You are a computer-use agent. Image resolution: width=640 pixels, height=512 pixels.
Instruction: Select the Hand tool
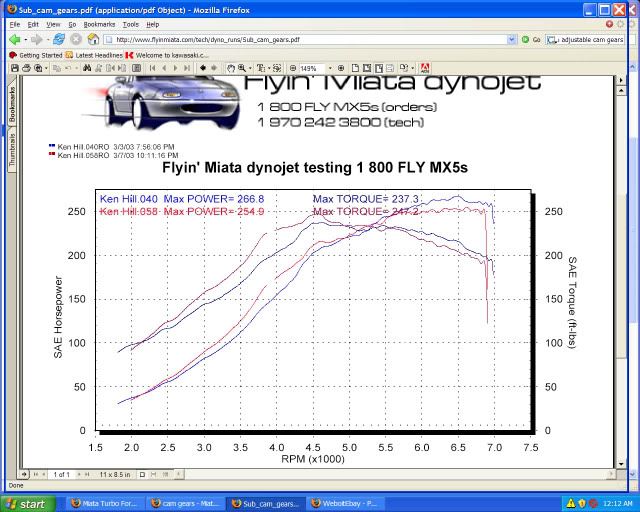pyautogui.click(x=231, y=68)
